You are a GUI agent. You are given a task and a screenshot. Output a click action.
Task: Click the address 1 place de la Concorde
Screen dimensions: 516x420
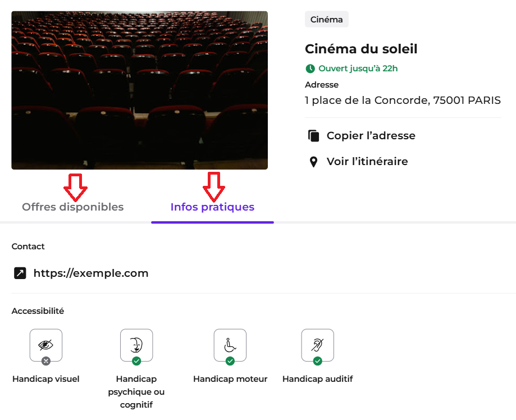[x=403, y=101]
